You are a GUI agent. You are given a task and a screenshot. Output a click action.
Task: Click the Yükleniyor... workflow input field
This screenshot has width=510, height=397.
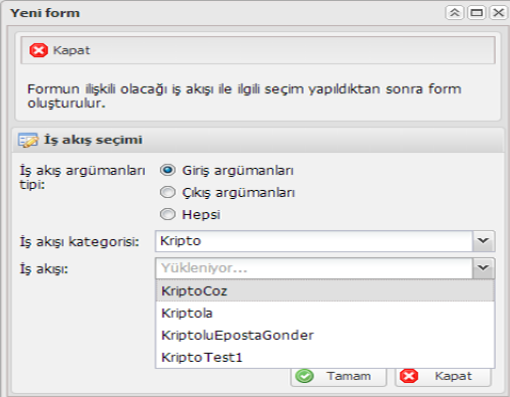click(314, 268)
